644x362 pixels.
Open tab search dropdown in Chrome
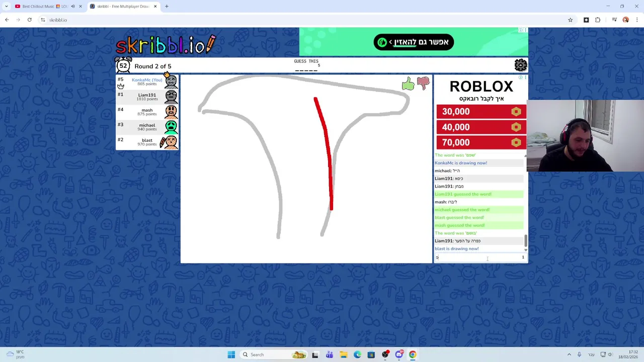coord(7,7)
